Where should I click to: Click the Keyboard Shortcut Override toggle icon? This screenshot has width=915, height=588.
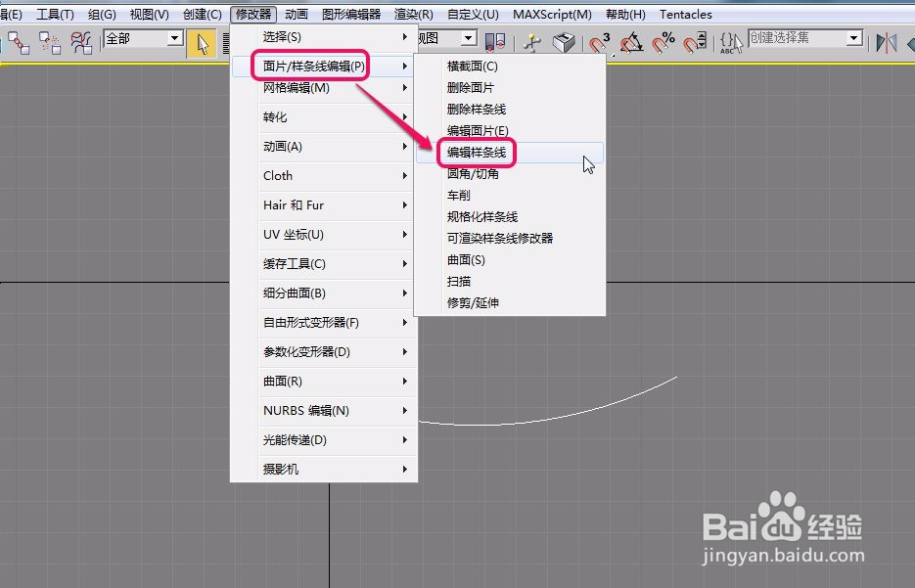pos(564,43)
